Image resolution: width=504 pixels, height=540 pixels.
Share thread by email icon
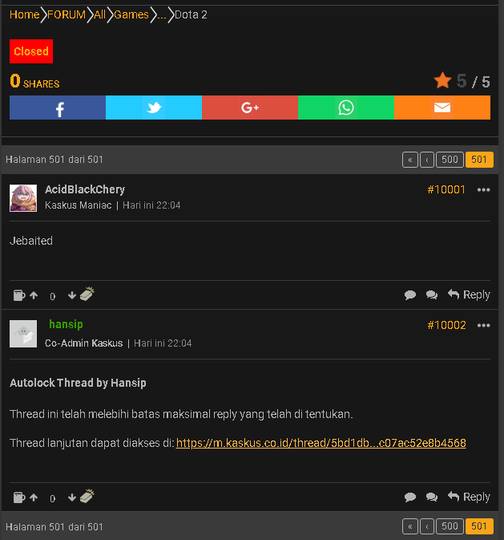pos(442,108)
